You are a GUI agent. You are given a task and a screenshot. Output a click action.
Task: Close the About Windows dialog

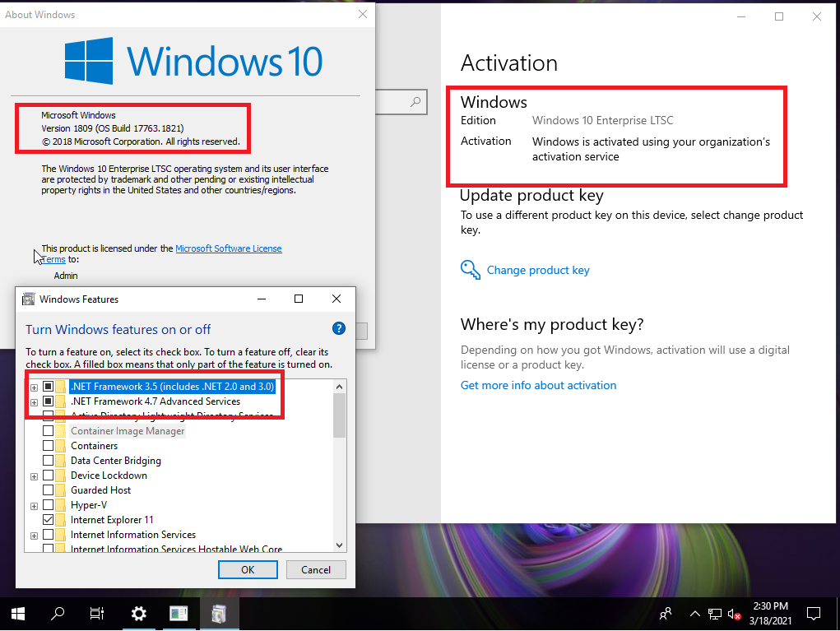click(363, 15)
